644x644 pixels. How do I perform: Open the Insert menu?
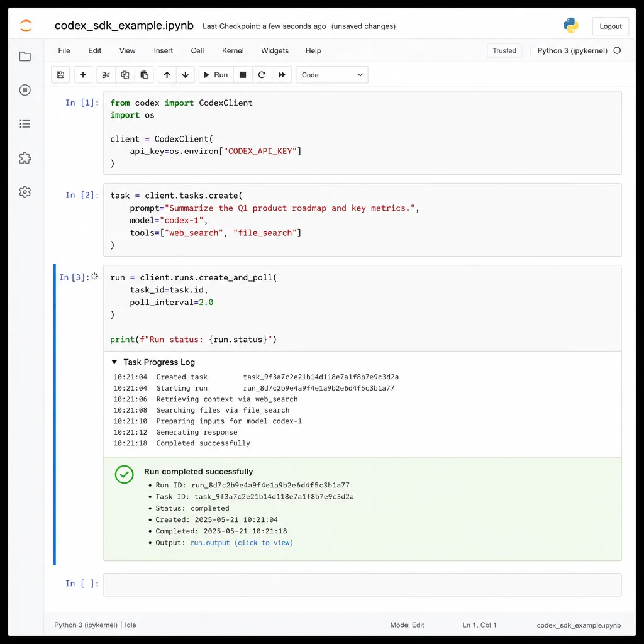[164, 50]
